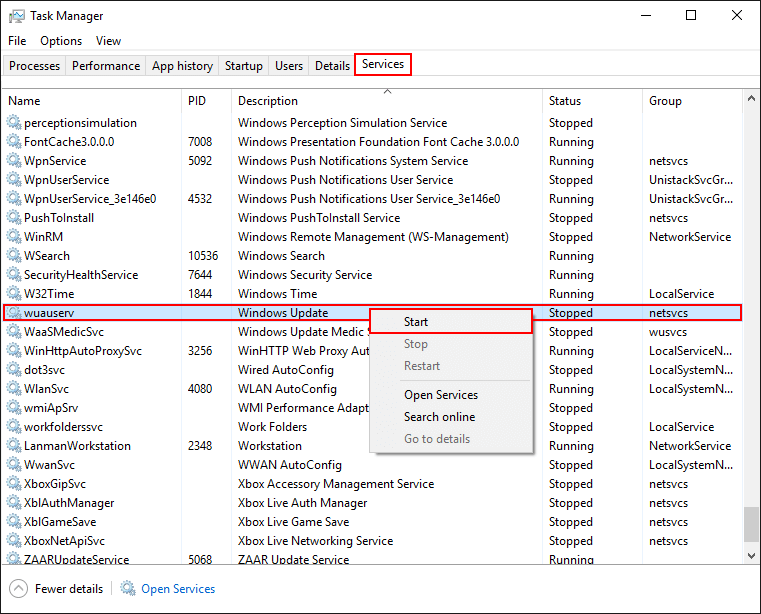Click the wmiApSrv gear icon
761x614 pixels.
pos(14,407)
